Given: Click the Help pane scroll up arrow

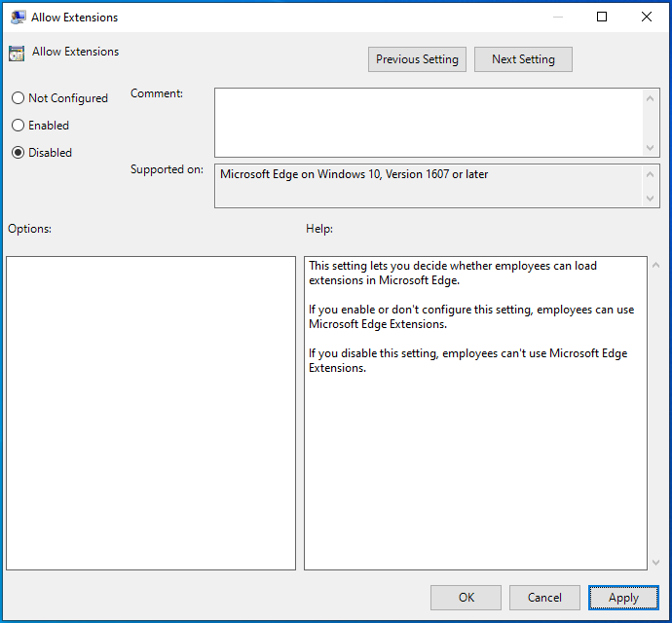Looking at the screenshot, I should [x=655, y=265].
